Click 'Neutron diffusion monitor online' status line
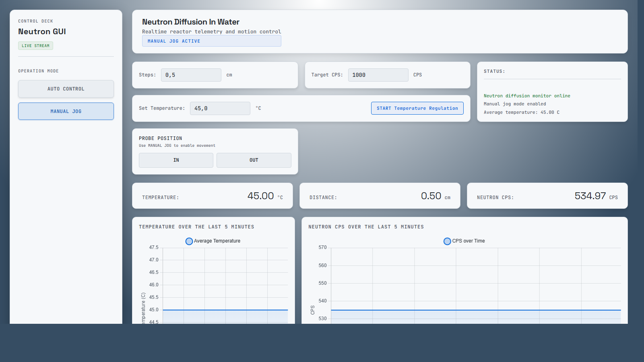644x362 pixels. (x=527, y=96)
